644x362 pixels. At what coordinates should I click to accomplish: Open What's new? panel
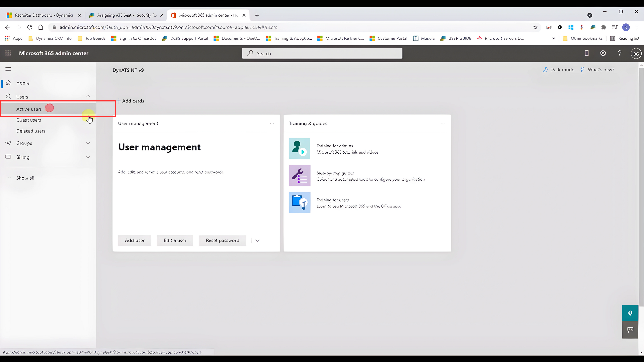coord(597,70)
